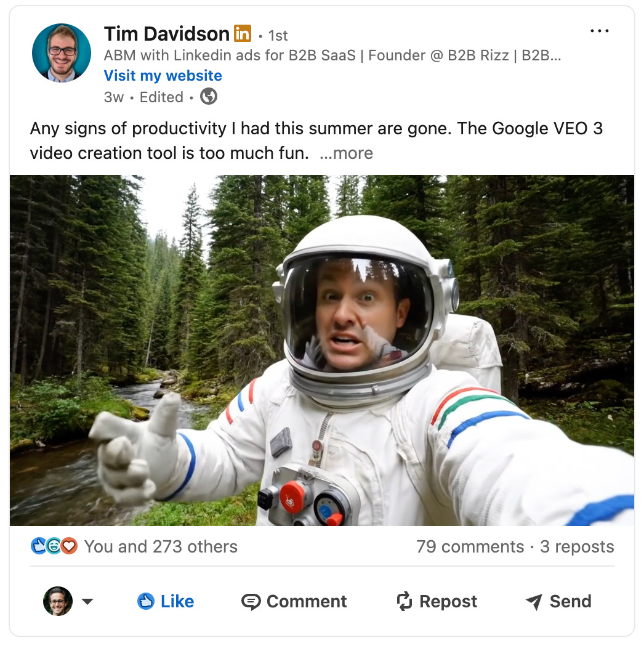This screenshot has height=648, width=644.
Task: Open the reaction icons summary
Action: tap(54, 546)
